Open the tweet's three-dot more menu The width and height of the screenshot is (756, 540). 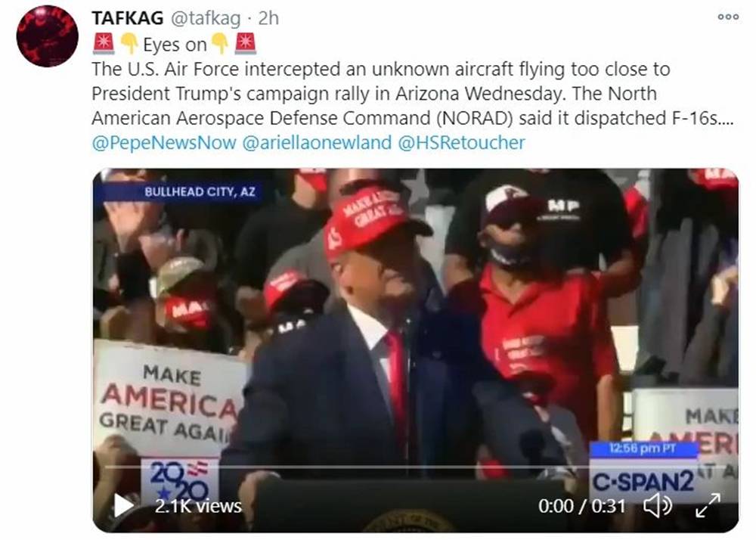tap(728, 17)
